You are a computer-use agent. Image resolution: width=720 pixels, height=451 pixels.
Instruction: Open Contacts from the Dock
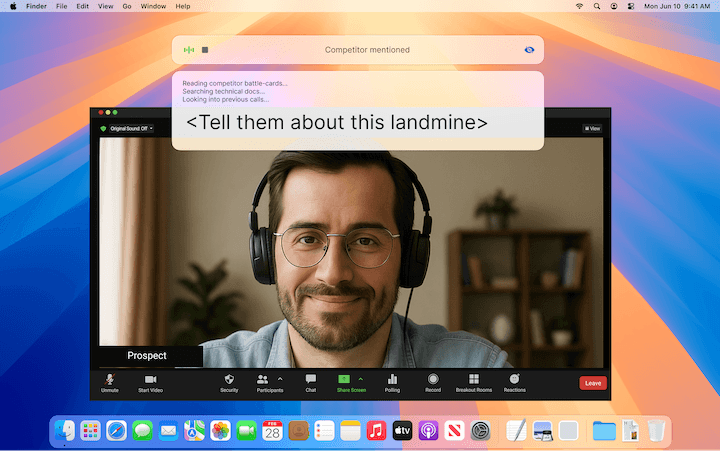pos(298,431)
